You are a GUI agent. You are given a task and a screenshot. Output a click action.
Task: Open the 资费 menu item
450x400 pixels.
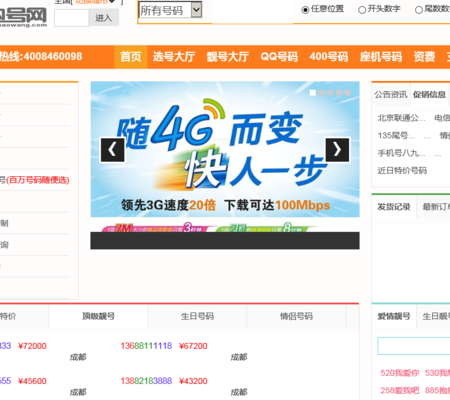point(424,57)
